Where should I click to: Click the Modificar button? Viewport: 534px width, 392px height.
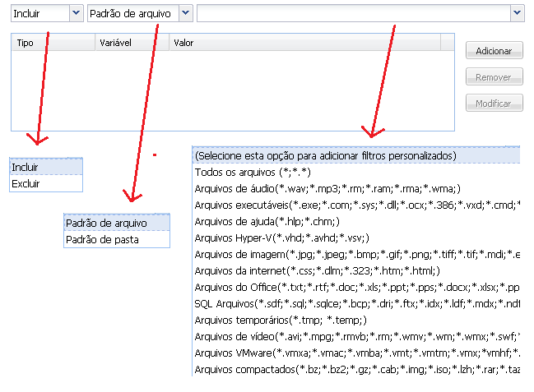[x=494, y=104]
